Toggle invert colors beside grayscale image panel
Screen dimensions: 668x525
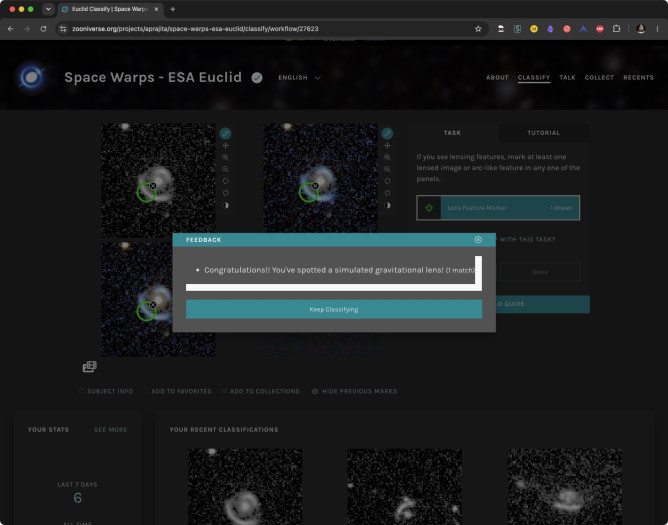[x=225, y=205]
